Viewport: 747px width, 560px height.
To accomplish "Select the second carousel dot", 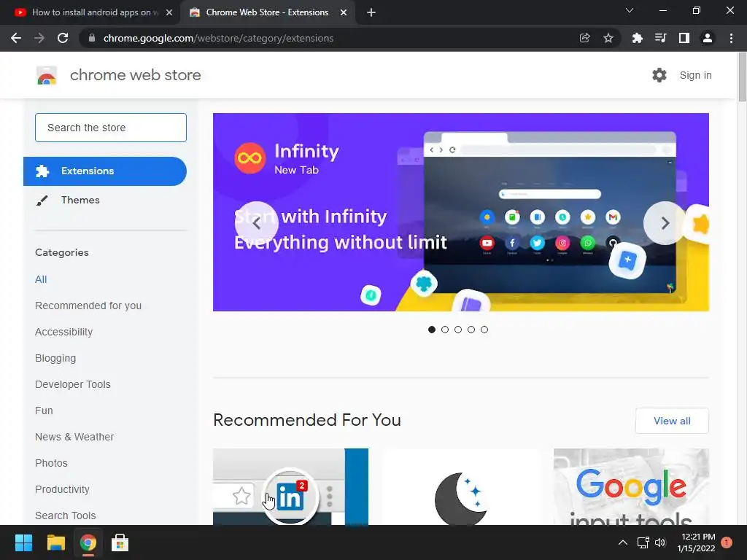I will [x=445, y=330].
